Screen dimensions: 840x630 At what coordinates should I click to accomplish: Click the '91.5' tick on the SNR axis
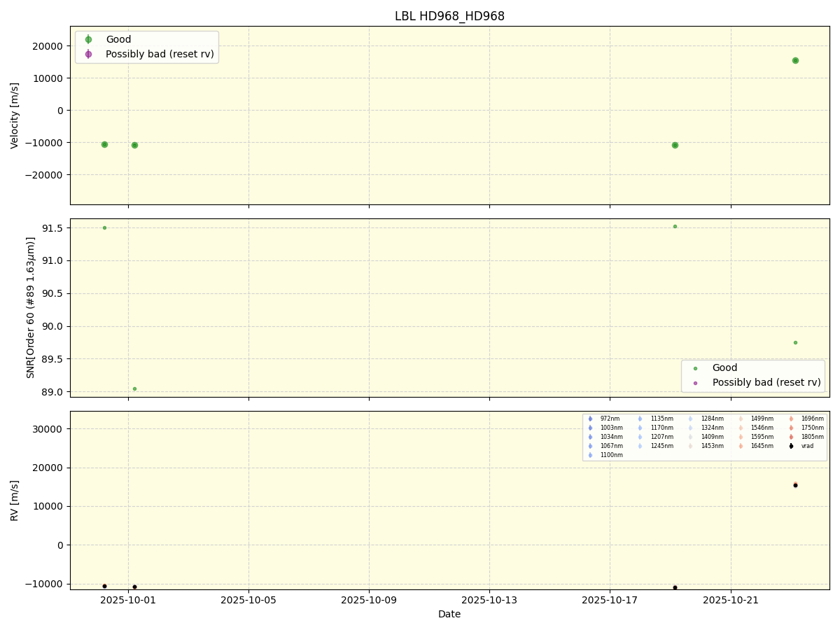(53, 228)
